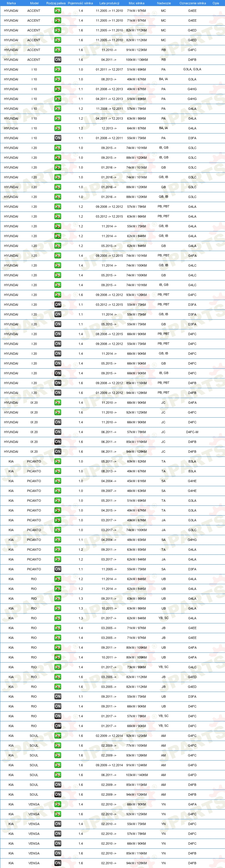Click diesel ON icon in Hyundai I 10 D3FA row
The width and height of the screenshot is (225, 868).
[x=58, y=138]
